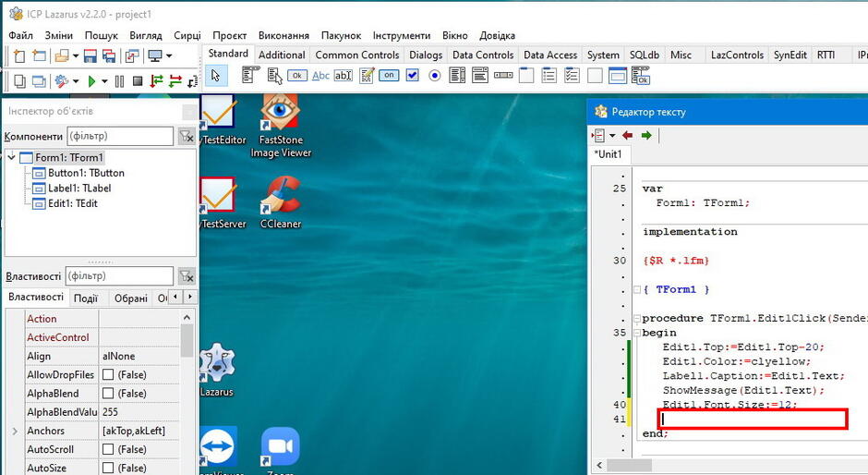Image resolution: width=868 pixels, height=475 pixels.
Task: Pick the TListBox component icon
Action: click(457, 75)
